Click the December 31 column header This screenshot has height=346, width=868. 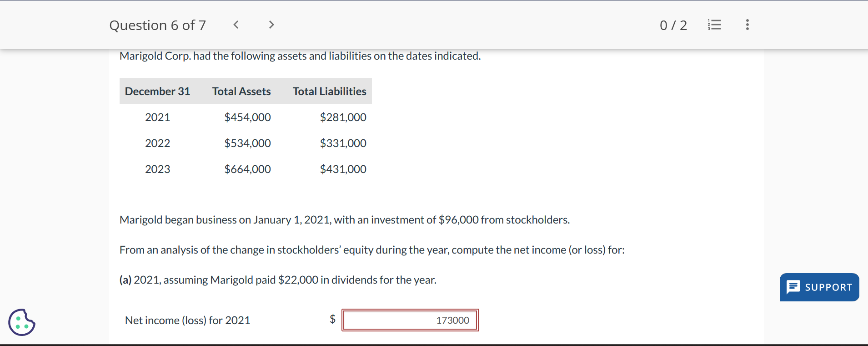point(157,91)
